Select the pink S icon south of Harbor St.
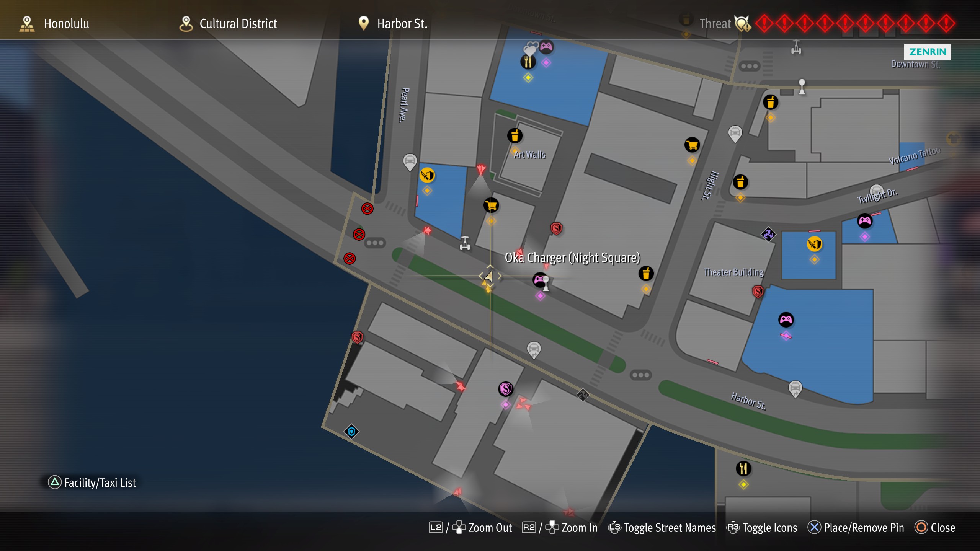 tap(506, 389)
